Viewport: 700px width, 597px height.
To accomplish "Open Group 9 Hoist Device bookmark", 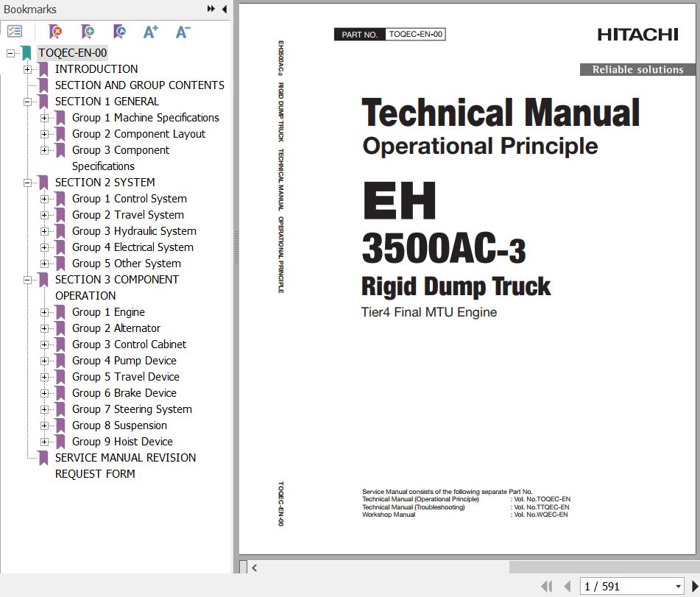I will 123,442.
